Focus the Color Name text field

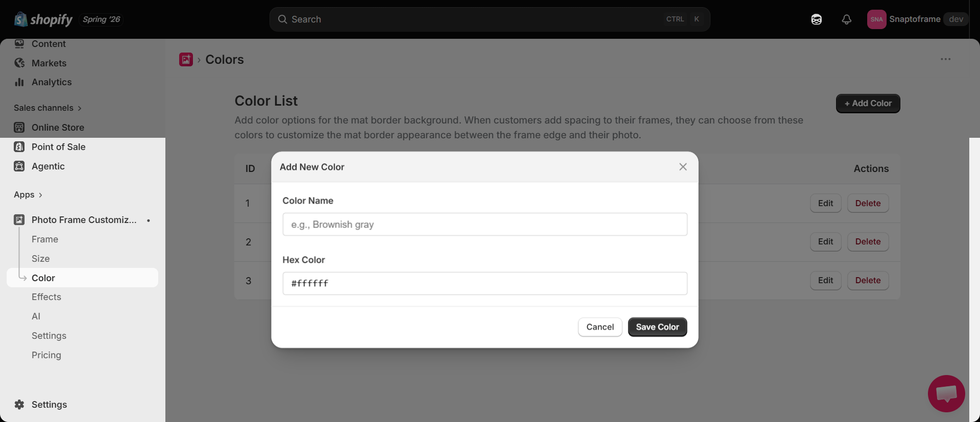[x=485, y=225]
